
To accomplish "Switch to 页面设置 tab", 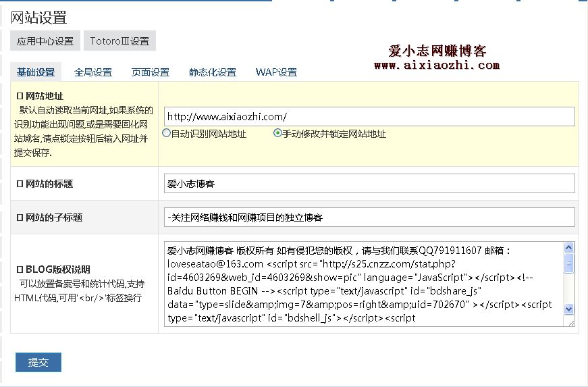I will [x=150, y=72].
